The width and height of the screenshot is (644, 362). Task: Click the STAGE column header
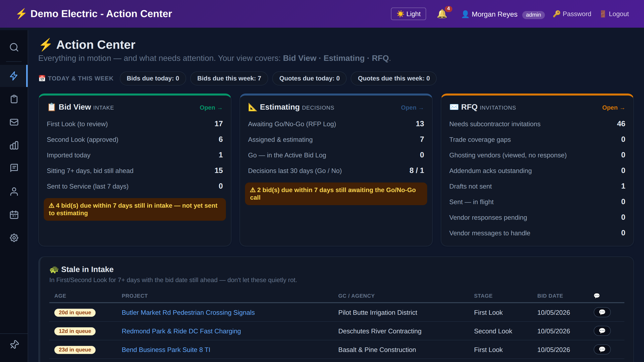(x=483, y=296)
